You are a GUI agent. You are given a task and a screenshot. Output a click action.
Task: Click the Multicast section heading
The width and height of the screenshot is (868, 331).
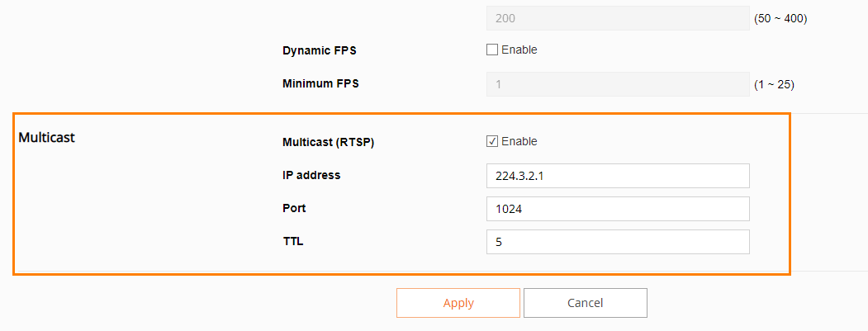[47, 137]
